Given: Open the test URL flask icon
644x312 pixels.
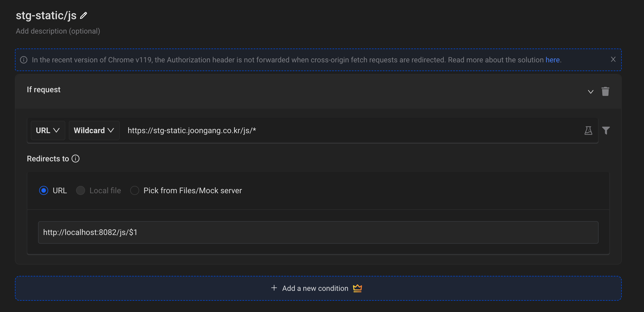Looking at the screenshot, I should point(588,130).
